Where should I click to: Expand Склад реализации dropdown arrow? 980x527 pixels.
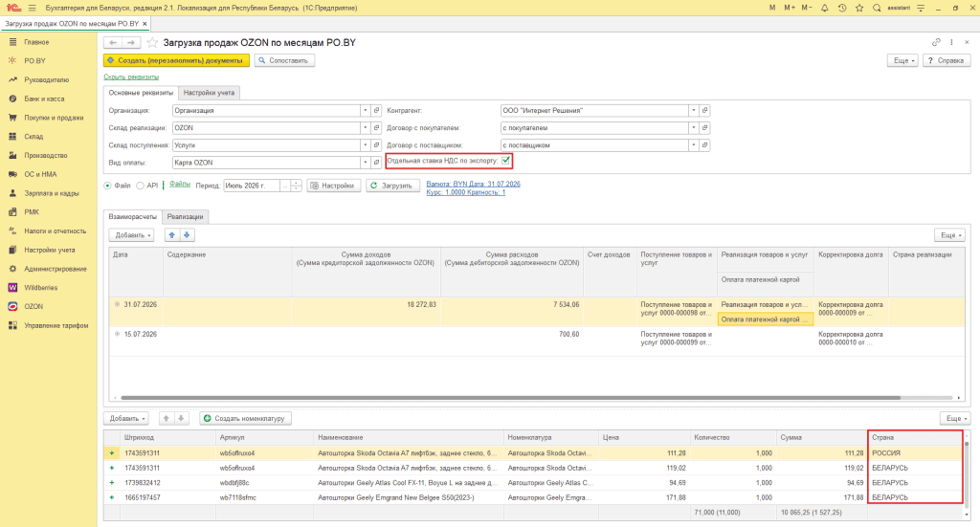tap(365, 128)
